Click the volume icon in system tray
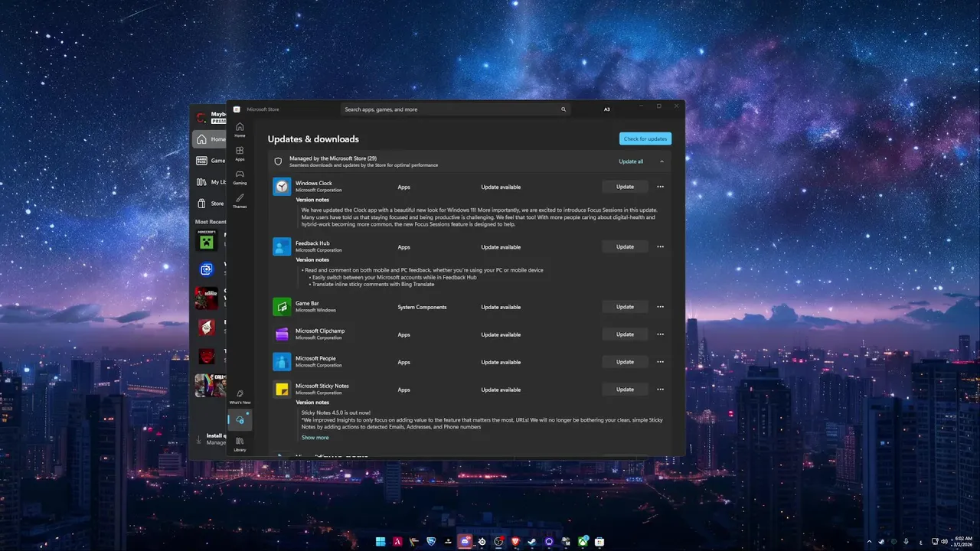Screen dimensions: 980x551 (944, 542)
